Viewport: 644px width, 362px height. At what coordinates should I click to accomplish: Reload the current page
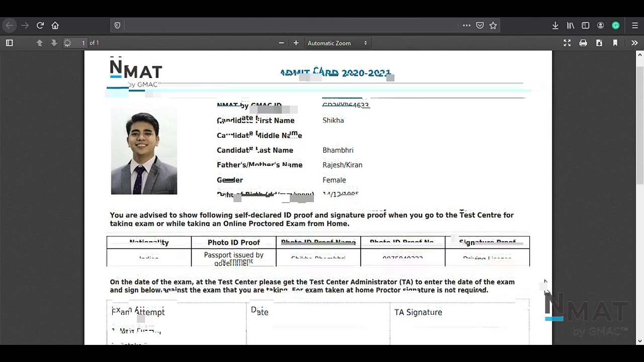(x=40, y=25)
